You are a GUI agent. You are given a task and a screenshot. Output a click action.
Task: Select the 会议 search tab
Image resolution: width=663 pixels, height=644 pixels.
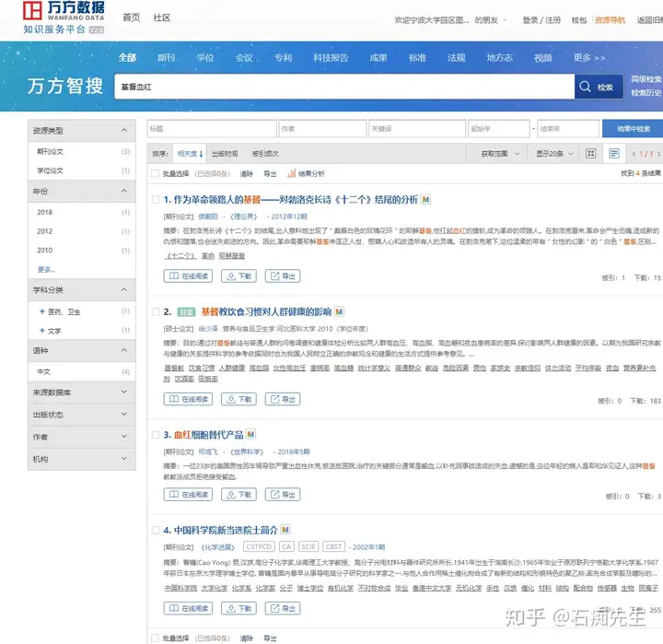pyautogui.click(x=244, y=57)
